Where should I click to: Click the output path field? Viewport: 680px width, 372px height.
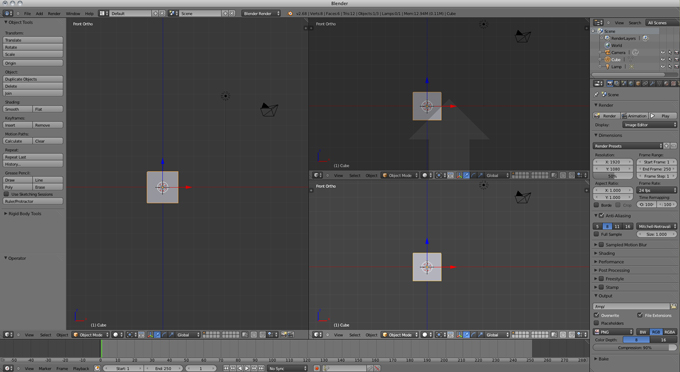[631, 306]
